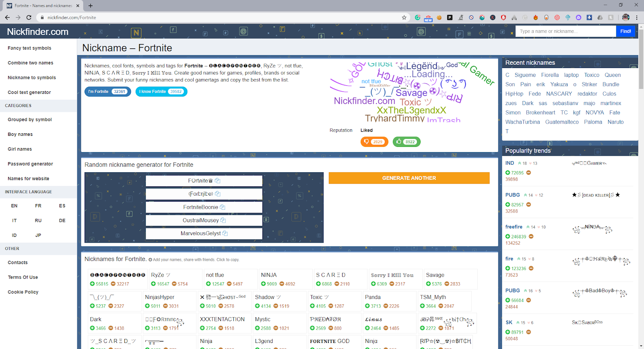Click the thumbs-down reputation button 2829
Viewport: 644px width, 349px height.
pos(374,142)
